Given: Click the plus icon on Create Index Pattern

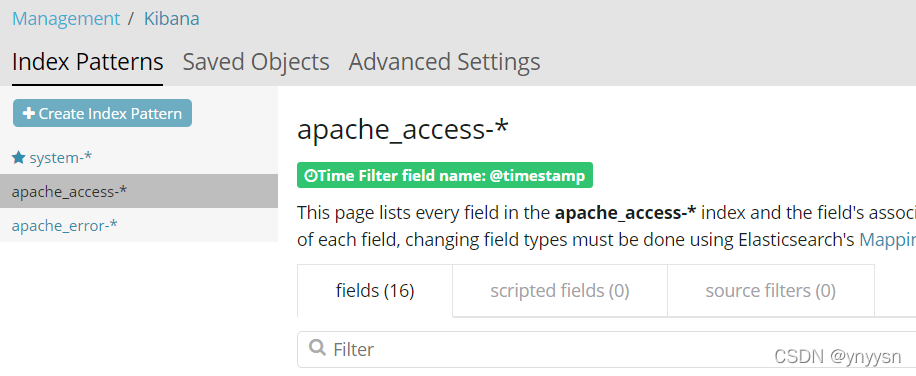Looking at the screenshot, I should tap(29, 113).
